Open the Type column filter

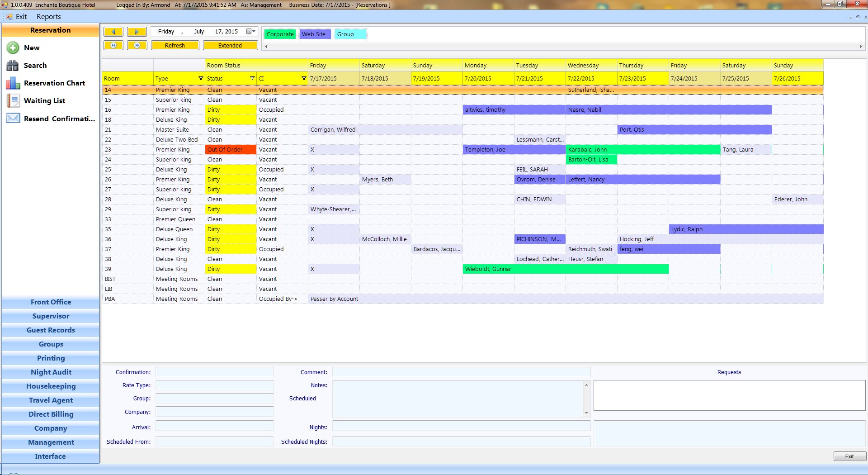click(x=201, y=78)
